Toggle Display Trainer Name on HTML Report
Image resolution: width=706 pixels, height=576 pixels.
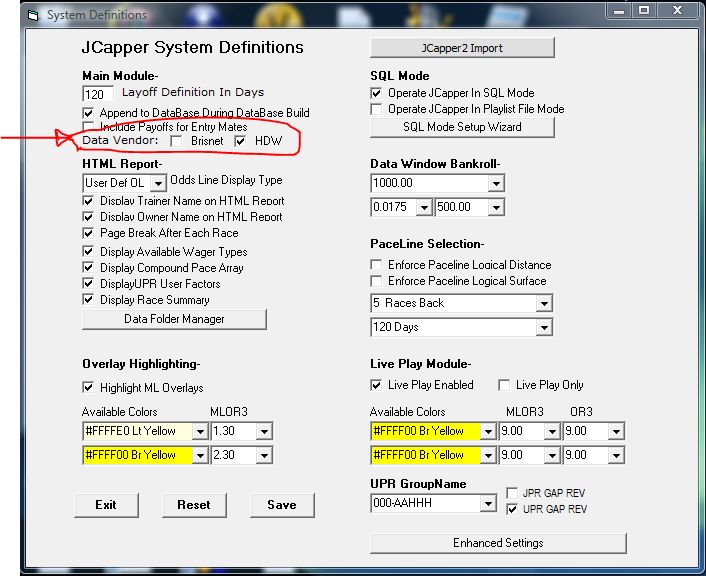[x=88, y=200]
